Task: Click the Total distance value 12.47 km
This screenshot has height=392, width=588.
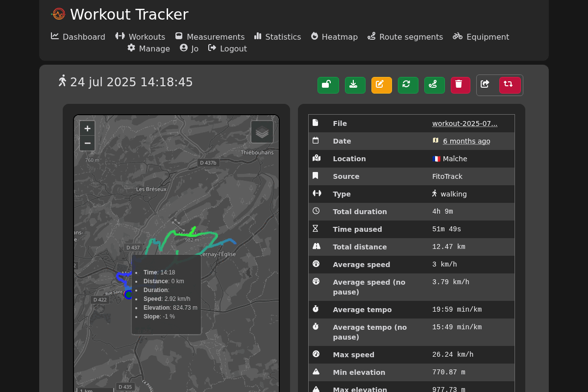Action: pos(448,247)
